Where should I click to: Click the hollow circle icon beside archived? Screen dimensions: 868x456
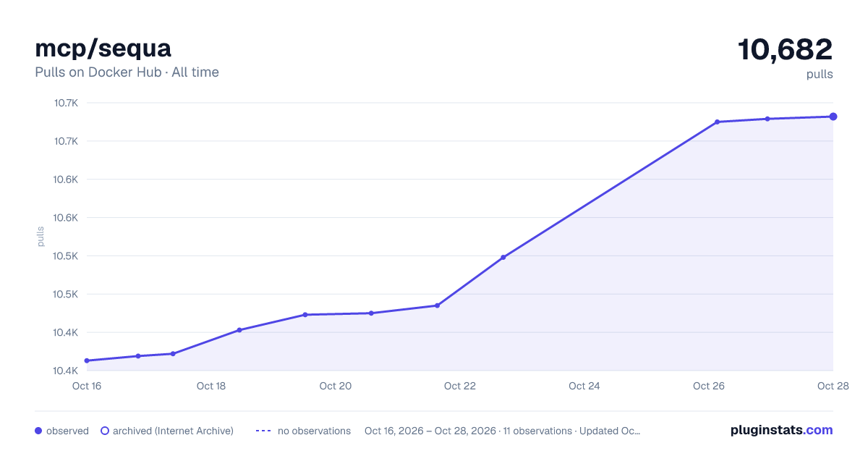pyautogui.click(x=104, y=431)
